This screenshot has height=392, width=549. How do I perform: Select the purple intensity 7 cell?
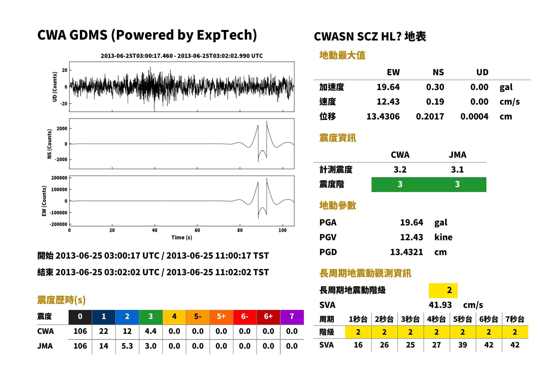292,317
